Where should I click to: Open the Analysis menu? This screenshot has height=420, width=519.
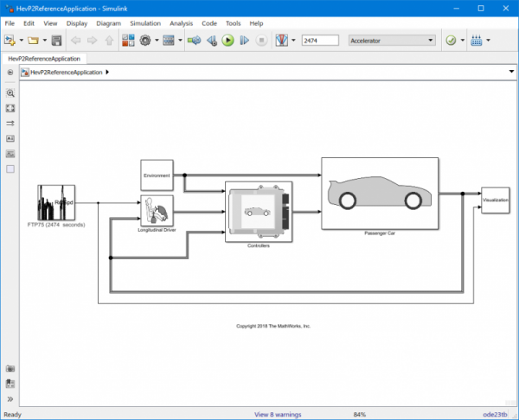point(182,22)
